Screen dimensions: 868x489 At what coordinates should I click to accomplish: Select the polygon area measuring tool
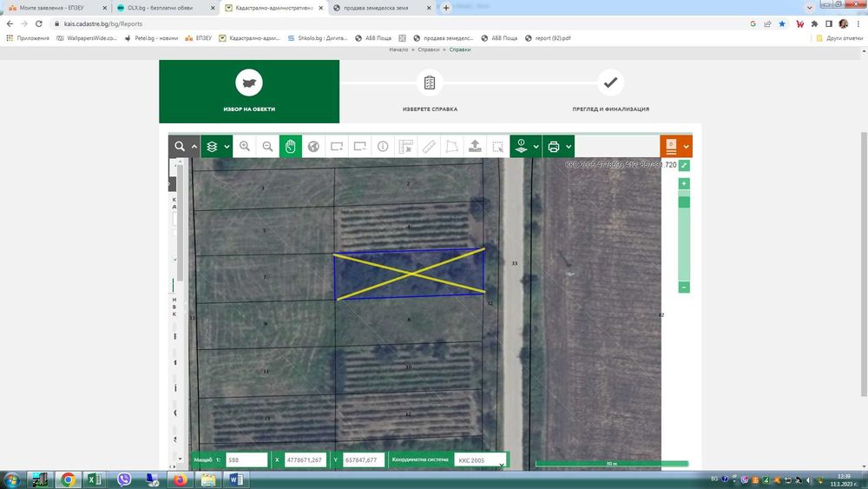(451, 147)
